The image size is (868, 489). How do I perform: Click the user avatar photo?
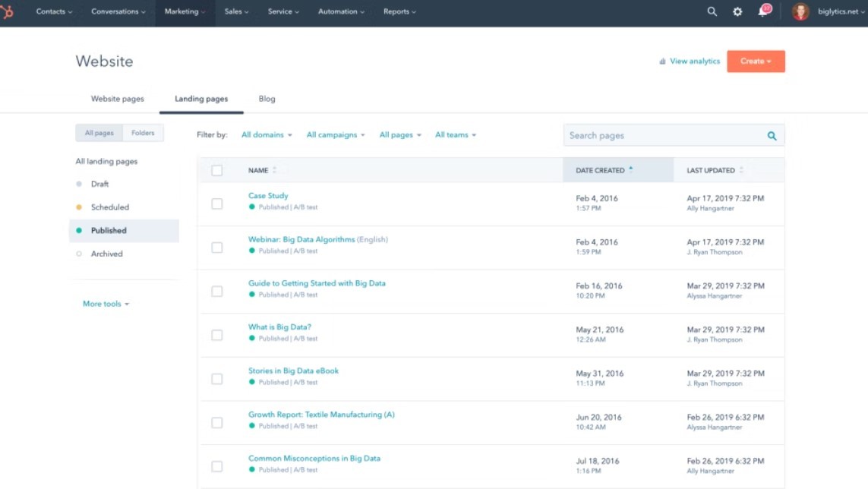coord(800,12)
